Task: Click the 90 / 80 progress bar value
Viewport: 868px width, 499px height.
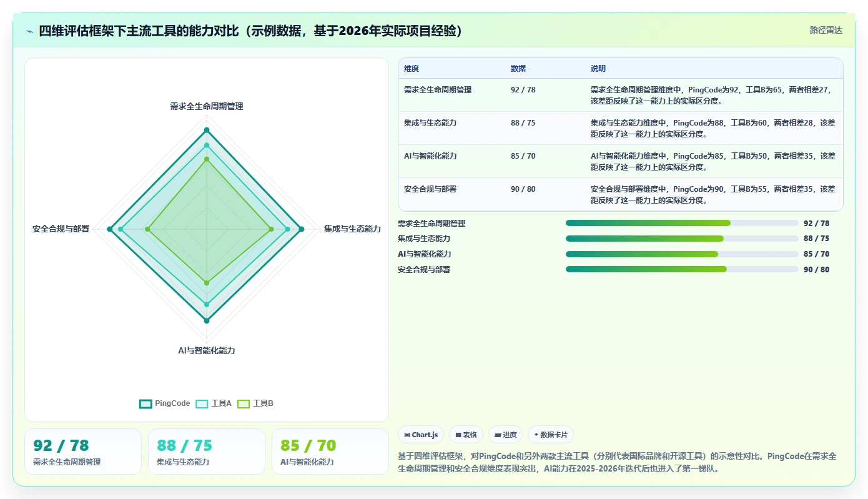Action: [817, 270]
